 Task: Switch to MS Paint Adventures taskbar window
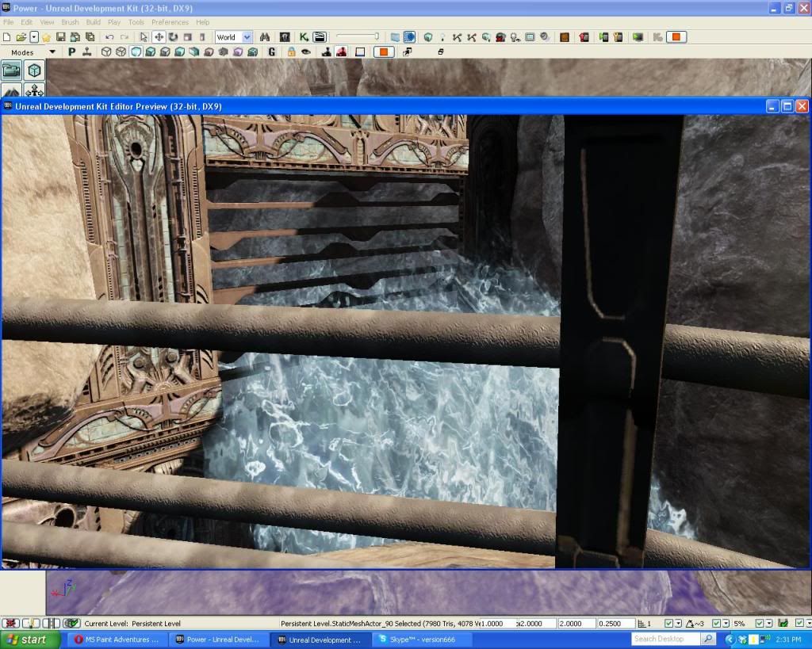click(117, 639)
